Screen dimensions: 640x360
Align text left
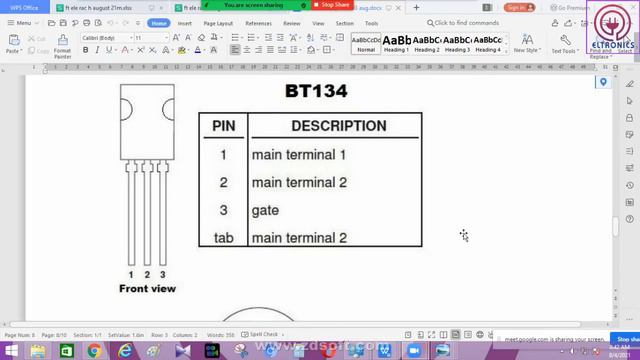[235, 50]
